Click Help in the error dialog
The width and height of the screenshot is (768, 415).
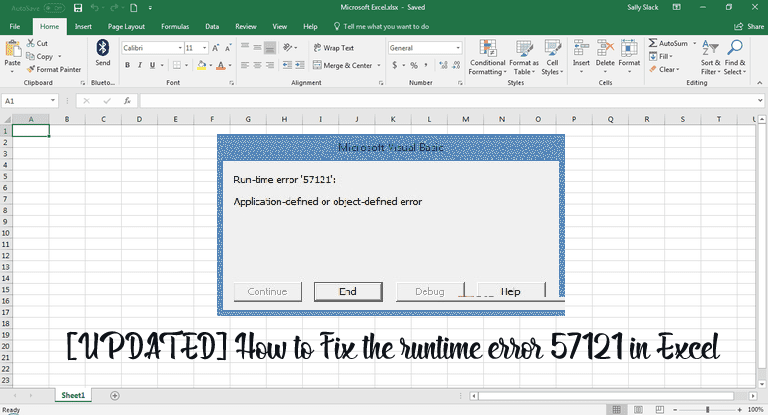coord(511,292)
